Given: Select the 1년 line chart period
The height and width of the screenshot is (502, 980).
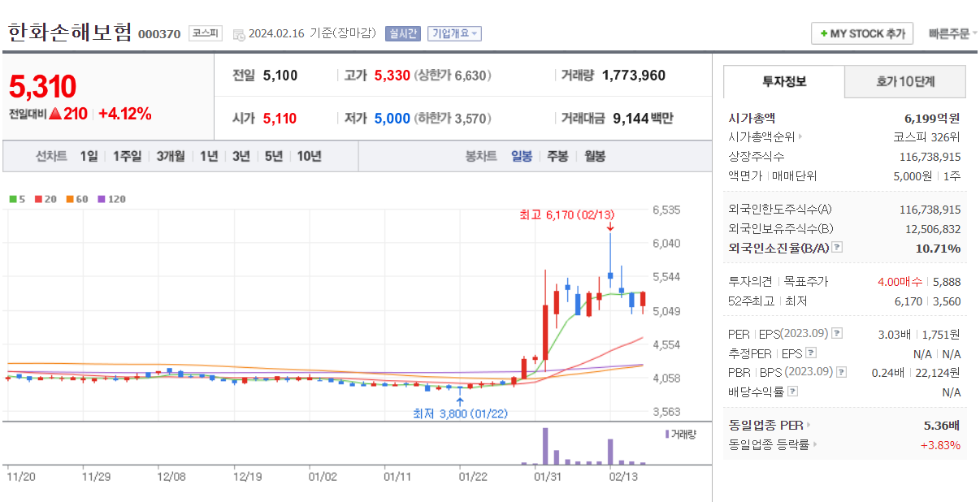Looking at the screenshot, I should click(x=209, y=156).
